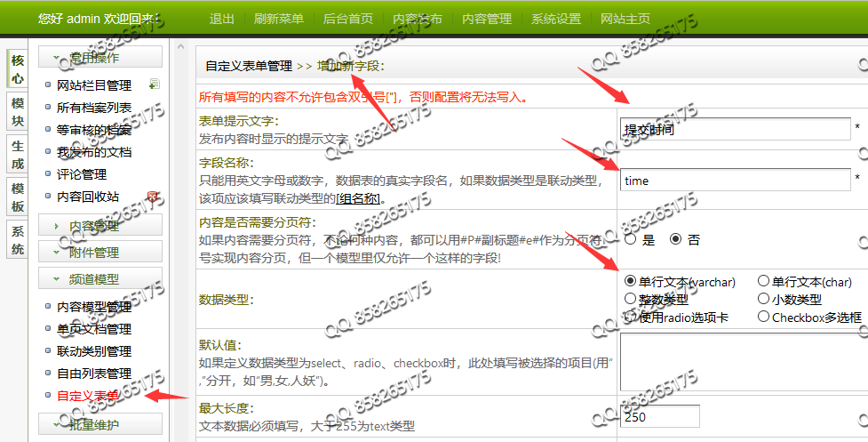Image resolution: width=868 pixels, height=442 pixels.
Task: Open 内容管理 in the top menu
Action: 487,19
